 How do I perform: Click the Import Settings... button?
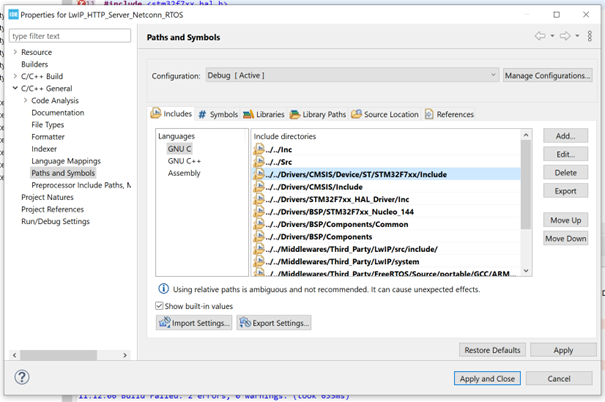coord(194,323)
